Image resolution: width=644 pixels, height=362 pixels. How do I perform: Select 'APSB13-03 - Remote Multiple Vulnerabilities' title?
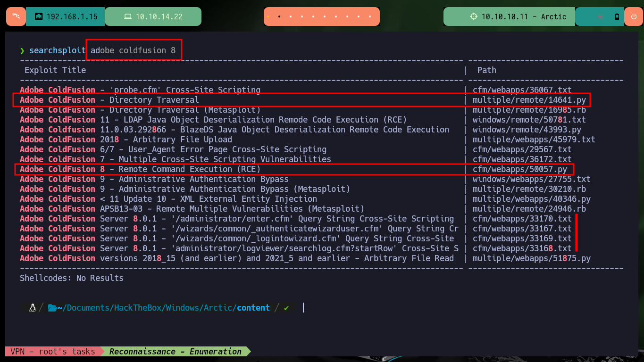tap(192, 209)
